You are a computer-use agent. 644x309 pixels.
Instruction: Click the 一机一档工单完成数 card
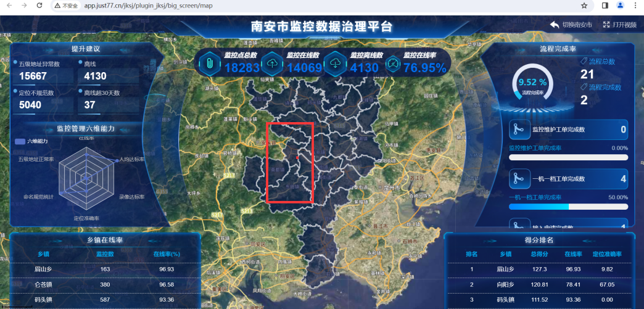568,179
